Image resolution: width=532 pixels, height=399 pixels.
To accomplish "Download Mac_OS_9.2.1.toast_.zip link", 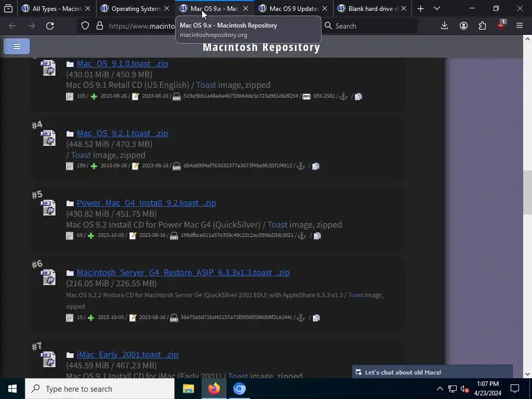I will [x=123, y=134].
